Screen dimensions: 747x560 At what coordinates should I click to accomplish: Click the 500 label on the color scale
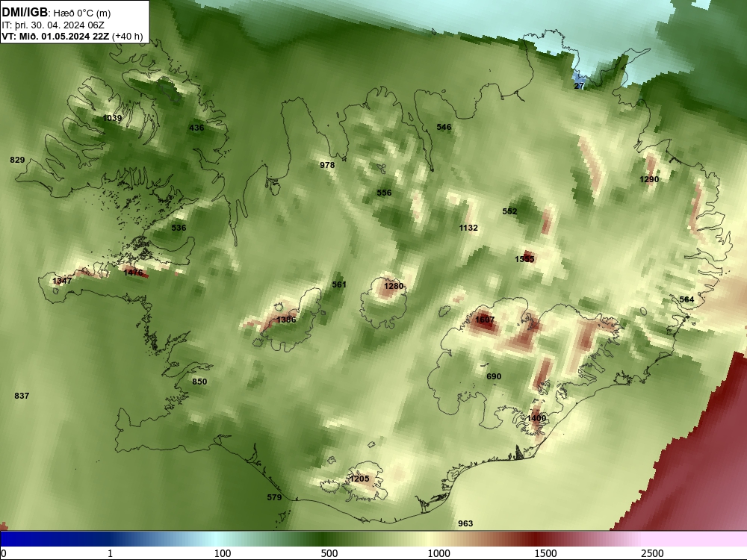[x=329, y=553]
